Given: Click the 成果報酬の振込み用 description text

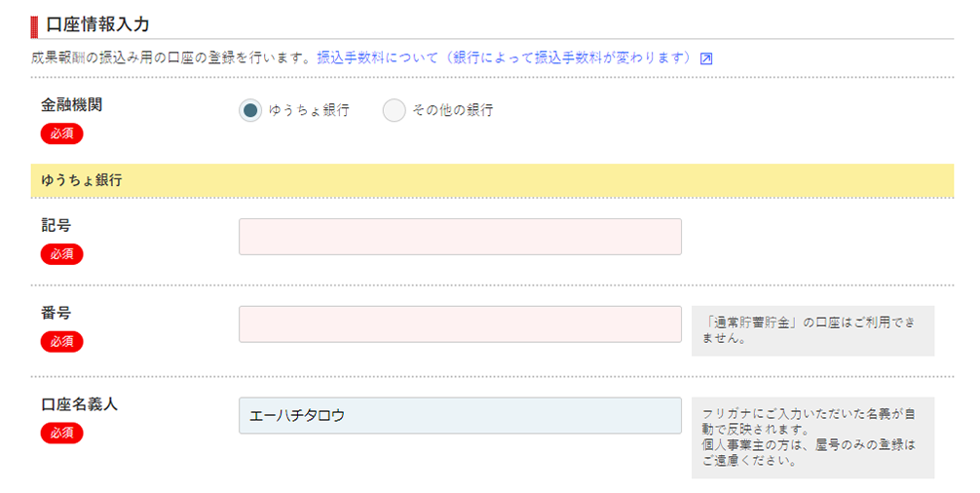Looking at the screenshot, I should 170,58.
